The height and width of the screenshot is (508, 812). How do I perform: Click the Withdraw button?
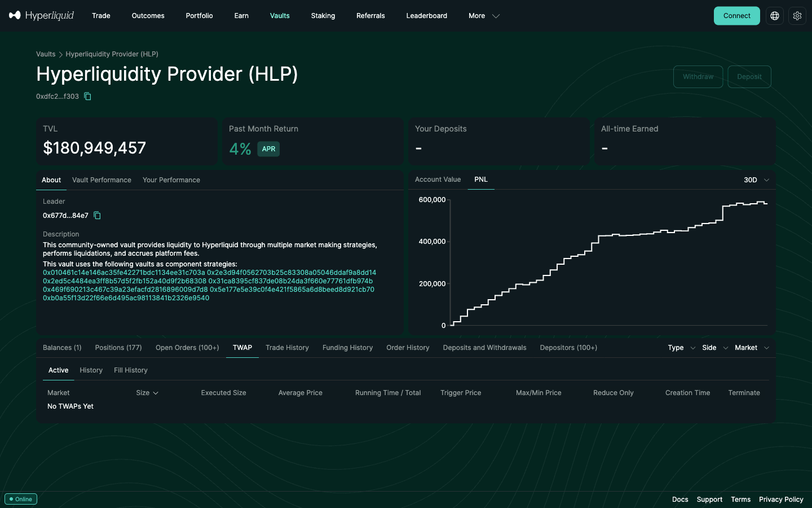[698, 77]
